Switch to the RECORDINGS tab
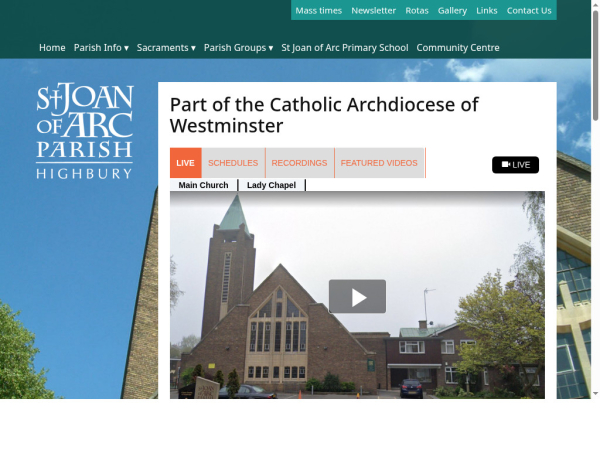 (299, 163)
